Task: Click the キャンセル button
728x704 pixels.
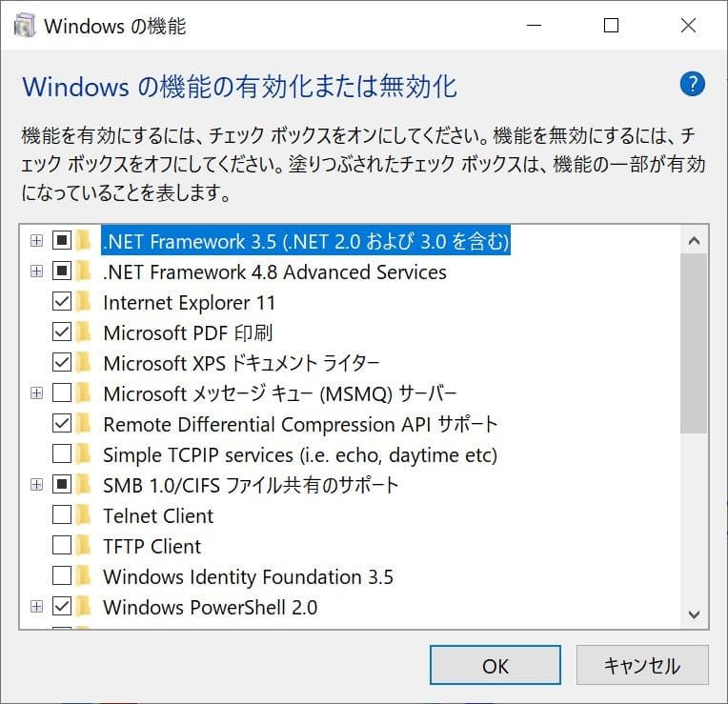Action: click(641, 666)
